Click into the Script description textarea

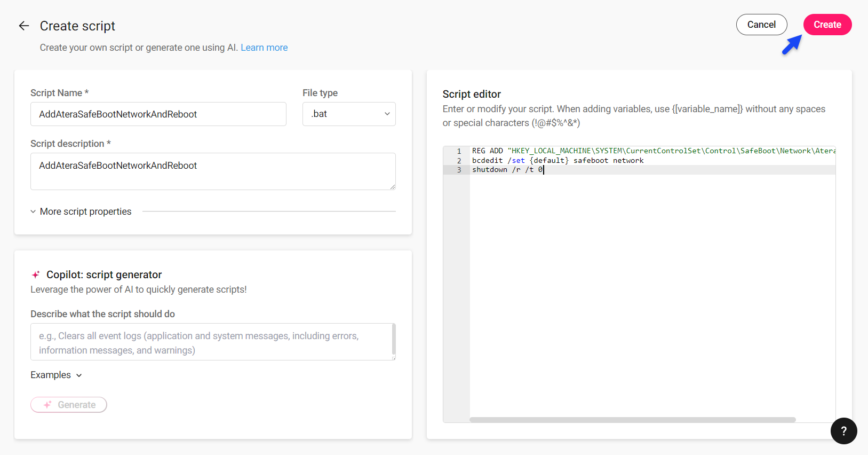213,171
